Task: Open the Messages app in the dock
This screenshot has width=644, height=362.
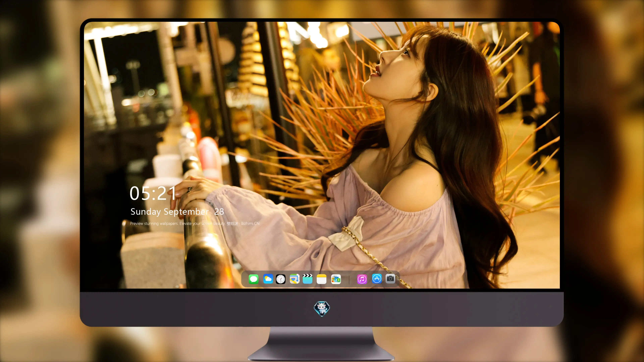Action: coord(254,279)
